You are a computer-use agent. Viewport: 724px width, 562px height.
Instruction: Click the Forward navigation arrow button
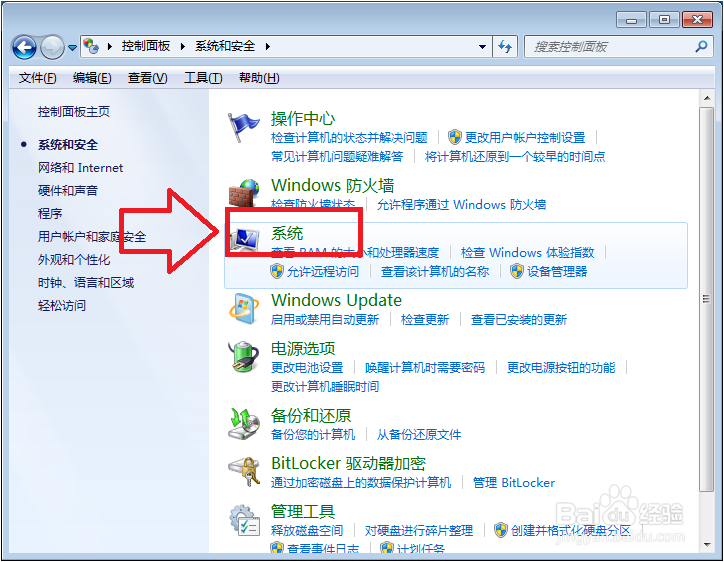[x=52, y=47]
